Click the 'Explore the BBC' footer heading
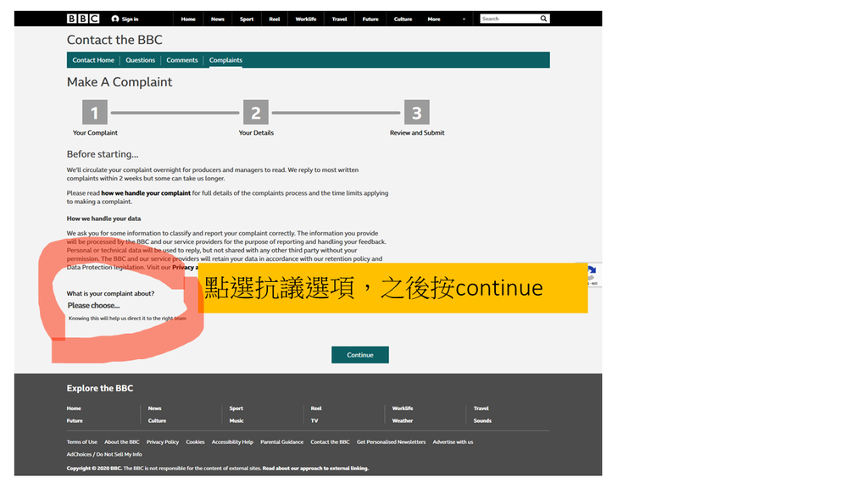The image size is (868, 488). click(100, 388)
